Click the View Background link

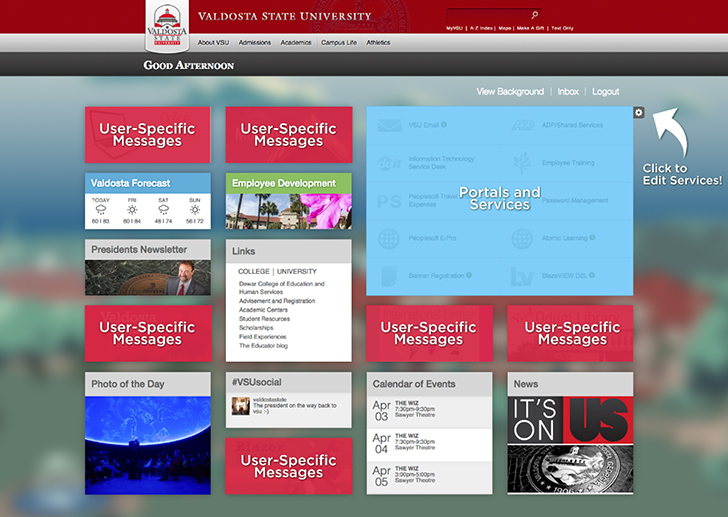tap(510, 91)
